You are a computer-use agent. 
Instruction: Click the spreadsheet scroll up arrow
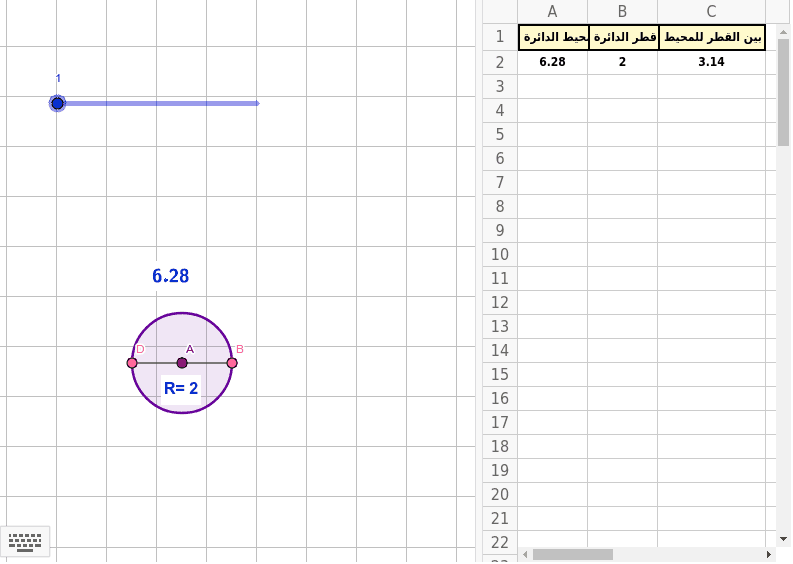coord(783,31)
